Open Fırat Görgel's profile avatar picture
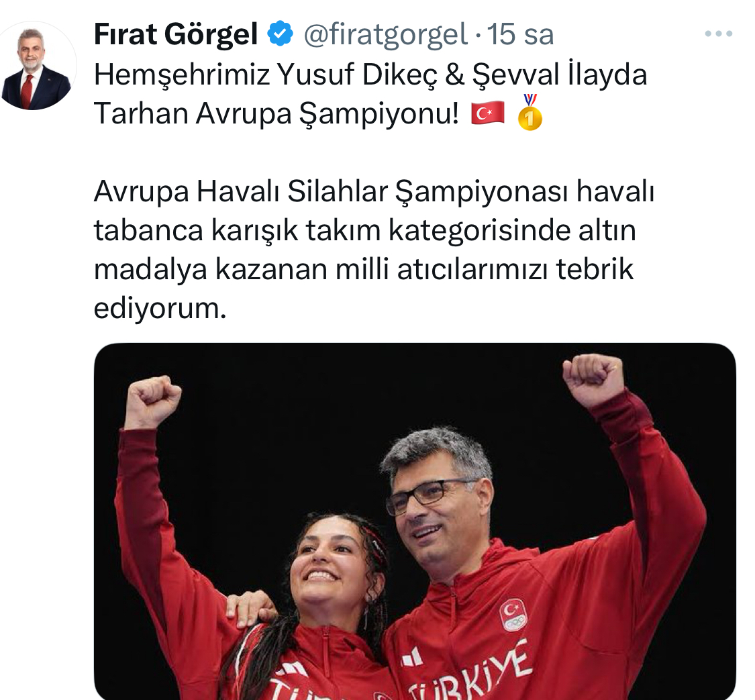This screenshot has height=700, width=755. tap(35, 66)
